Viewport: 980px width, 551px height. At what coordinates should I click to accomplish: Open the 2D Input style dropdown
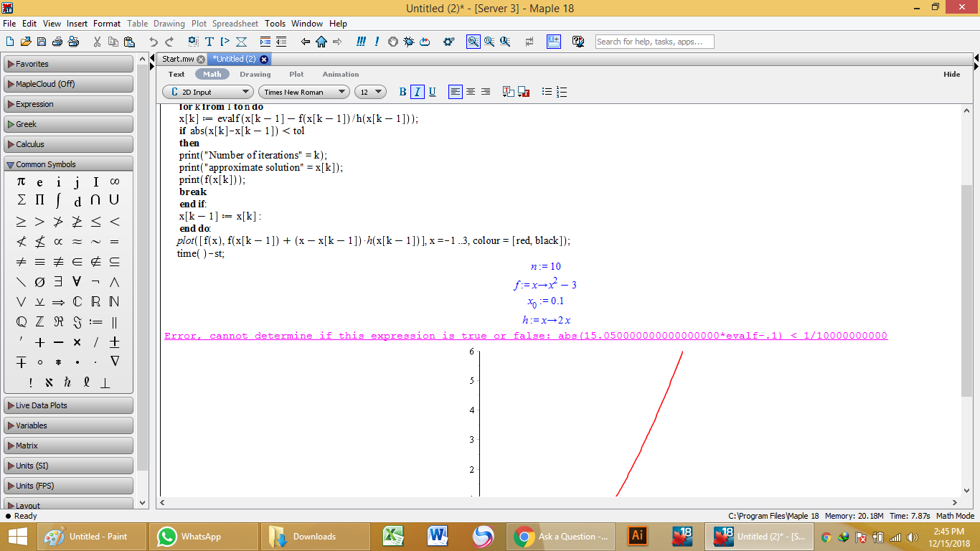[x=208, y=92]
